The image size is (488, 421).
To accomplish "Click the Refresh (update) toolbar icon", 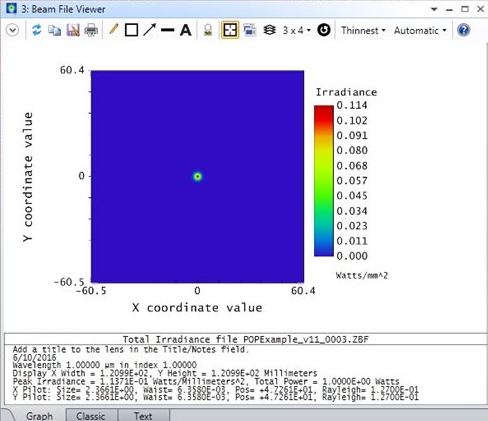I will pos(36,30).
